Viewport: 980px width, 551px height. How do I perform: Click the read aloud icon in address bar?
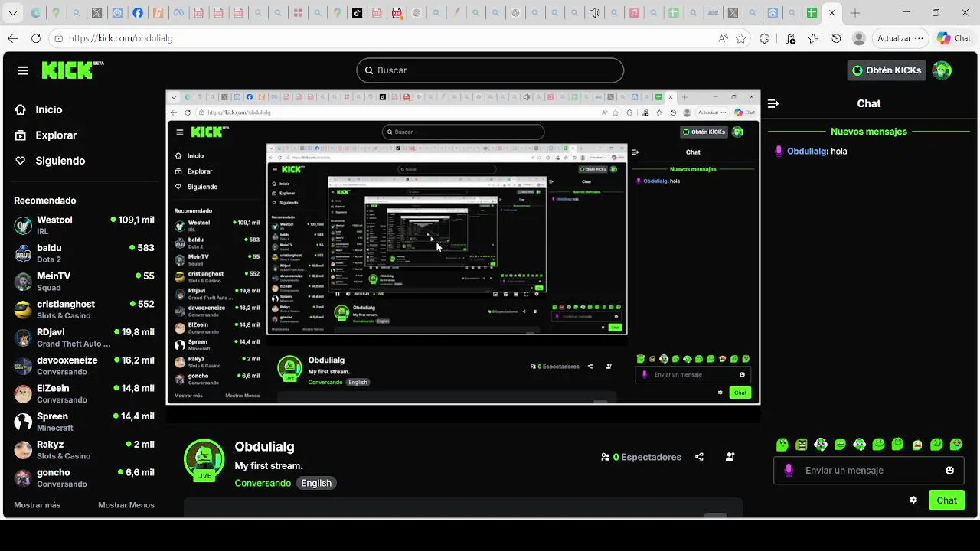pyautogui.click(x=723, y=38)
